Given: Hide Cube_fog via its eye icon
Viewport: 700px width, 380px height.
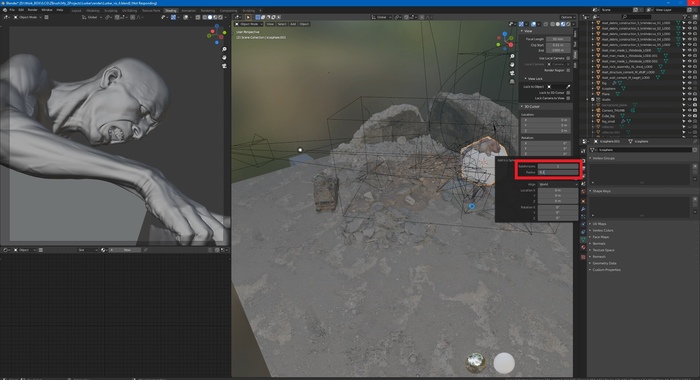Looking at the screenshot, I should pos(689,116).
